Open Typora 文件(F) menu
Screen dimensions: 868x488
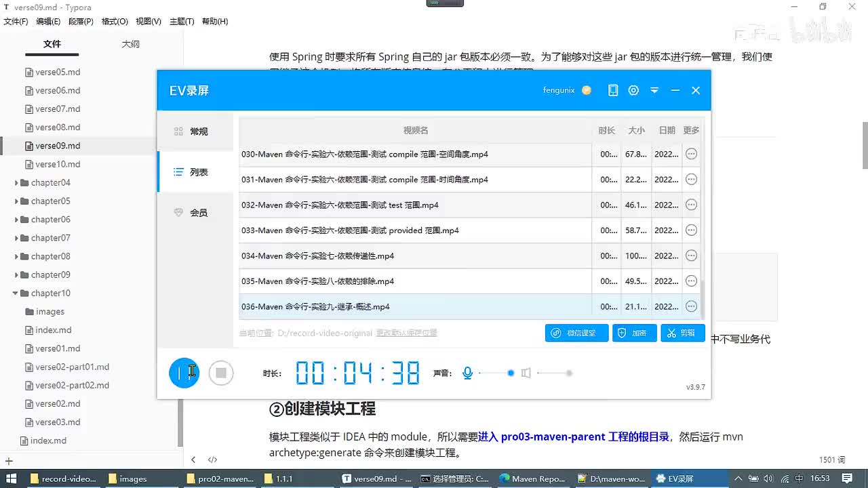tap(16, 22)
